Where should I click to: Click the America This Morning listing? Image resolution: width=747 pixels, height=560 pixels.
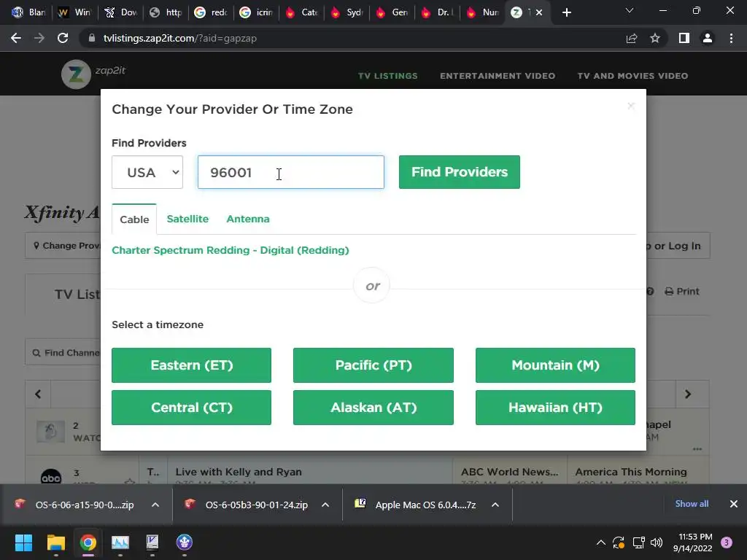point(631,472)
